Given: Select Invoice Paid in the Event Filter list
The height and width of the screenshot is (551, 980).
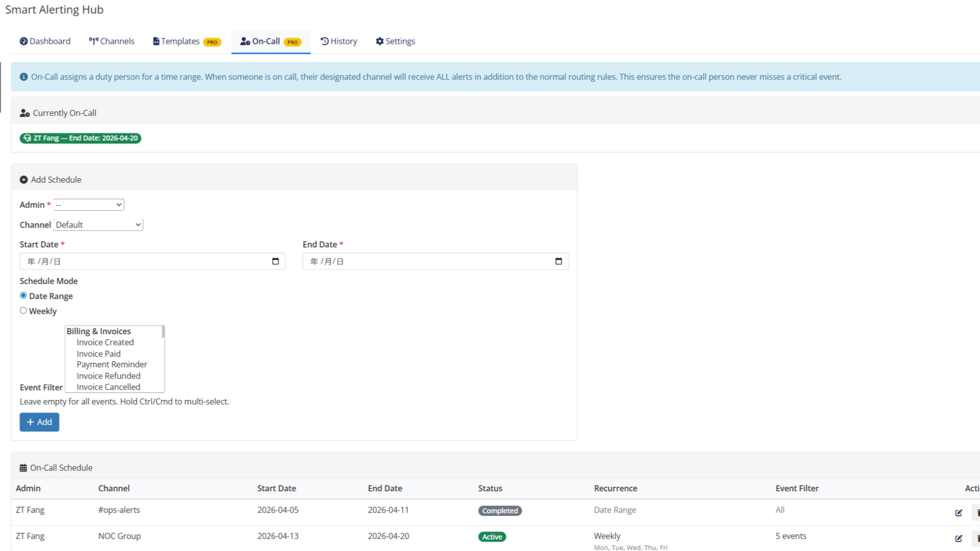Looking at the screenshot, I should [99, 354].
